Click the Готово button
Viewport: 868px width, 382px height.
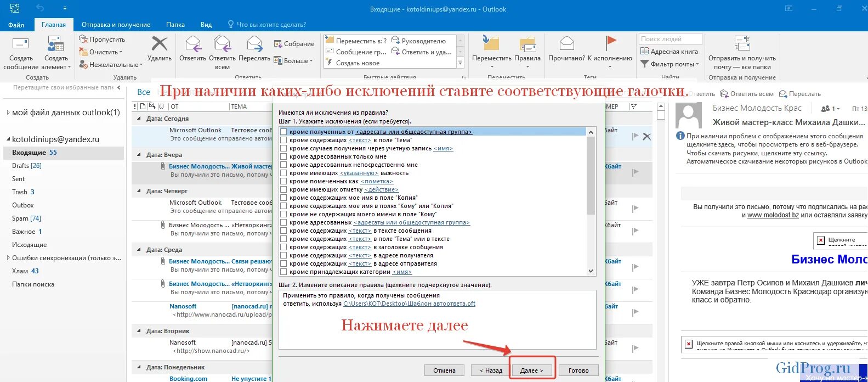click(578, 370)
